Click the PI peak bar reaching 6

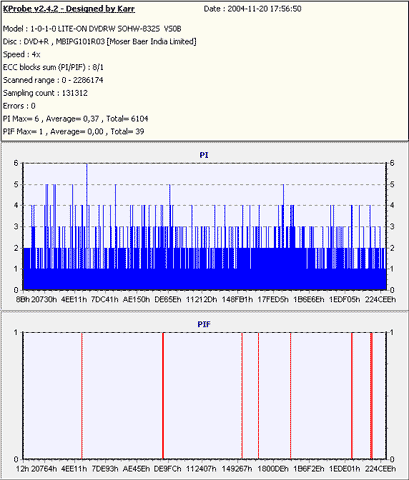(x=87, y=227)
